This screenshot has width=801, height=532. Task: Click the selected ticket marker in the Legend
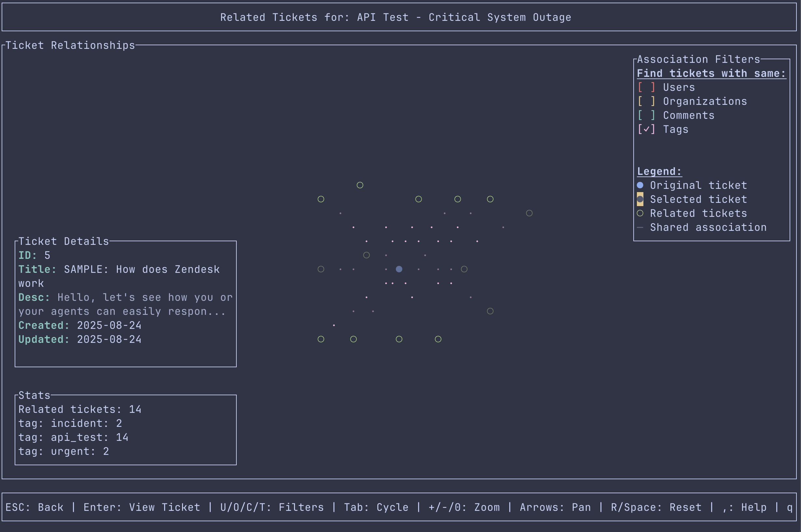coord(640,199)
